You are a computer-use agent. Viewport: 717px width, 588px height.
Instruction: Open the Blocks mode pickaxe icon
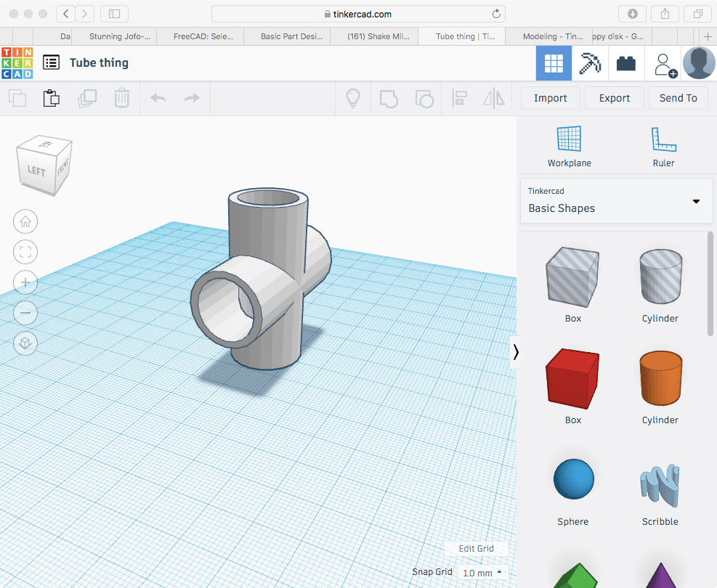590,64
